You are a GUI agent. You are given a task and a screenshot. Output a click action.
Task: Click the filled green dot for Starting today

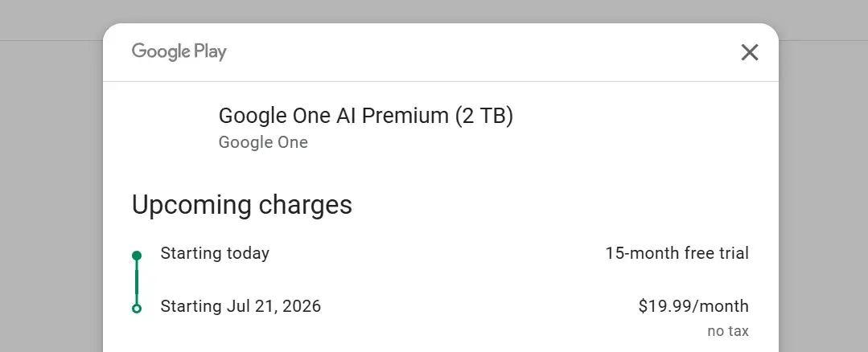pos(137,256)
